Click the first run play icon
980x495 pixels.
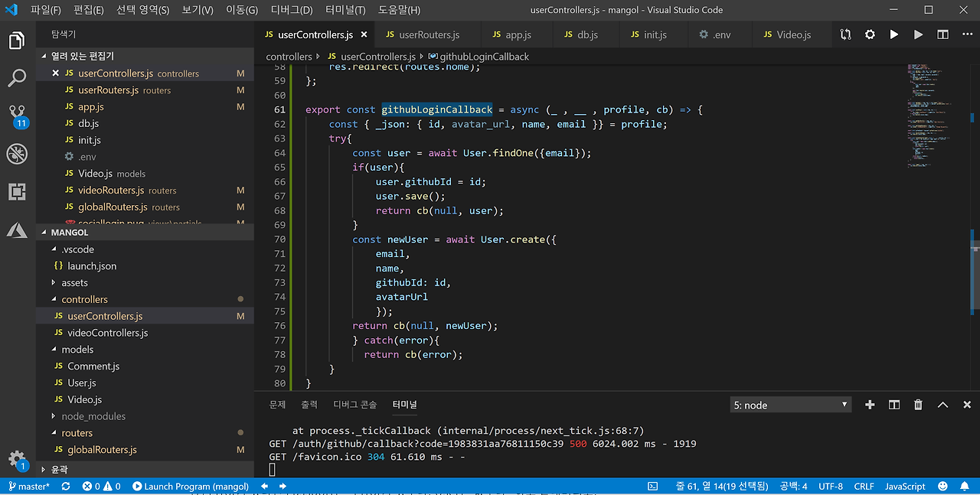(894, 34)
